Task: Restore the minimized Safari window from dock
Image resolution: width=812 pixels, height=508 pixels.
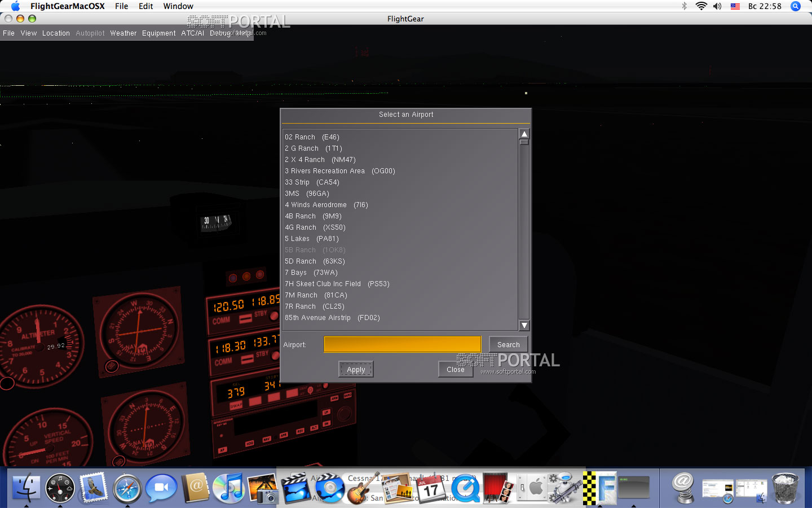Action: click(x=718, y=490)
